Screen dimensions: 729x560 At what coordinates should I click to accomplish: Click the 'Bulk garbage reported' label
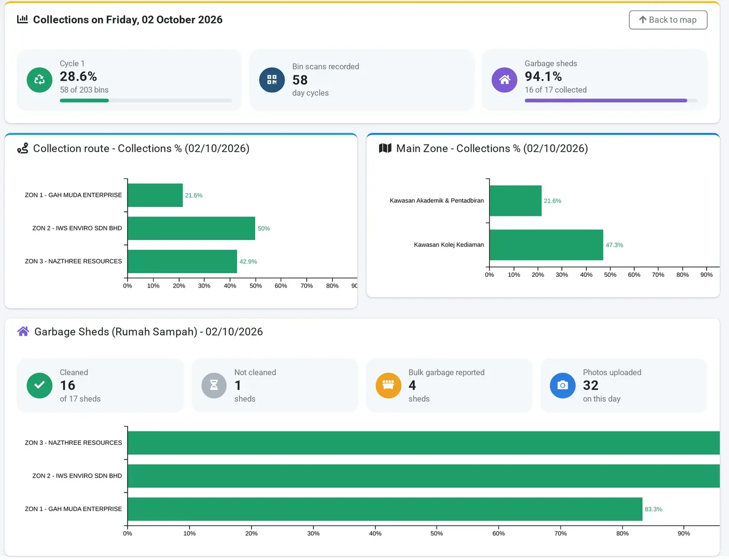(446, 373)
